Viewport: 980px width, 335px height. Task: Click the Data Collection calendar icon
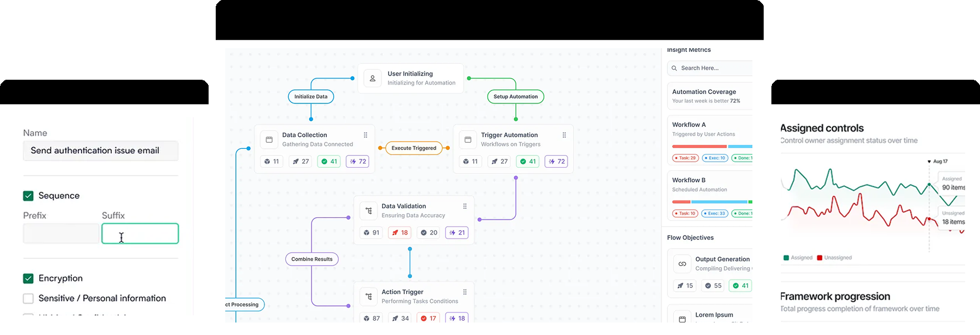click(269, 140)
